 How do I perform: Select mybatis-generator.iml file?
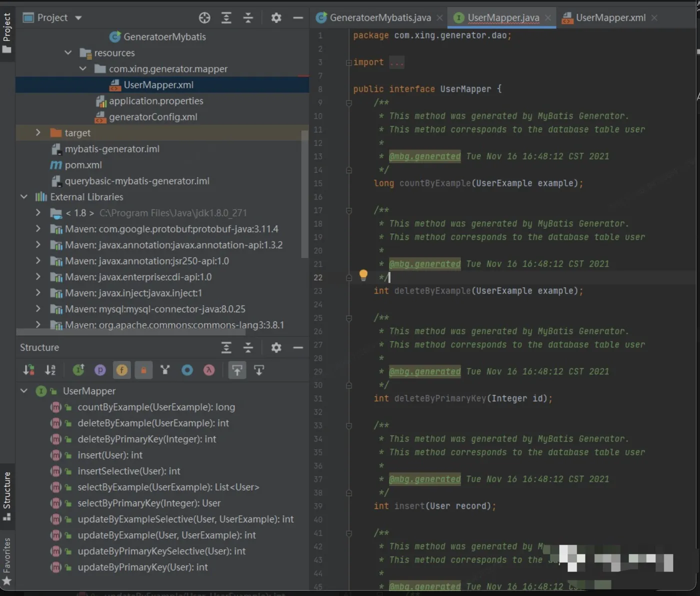pos(112,148)
